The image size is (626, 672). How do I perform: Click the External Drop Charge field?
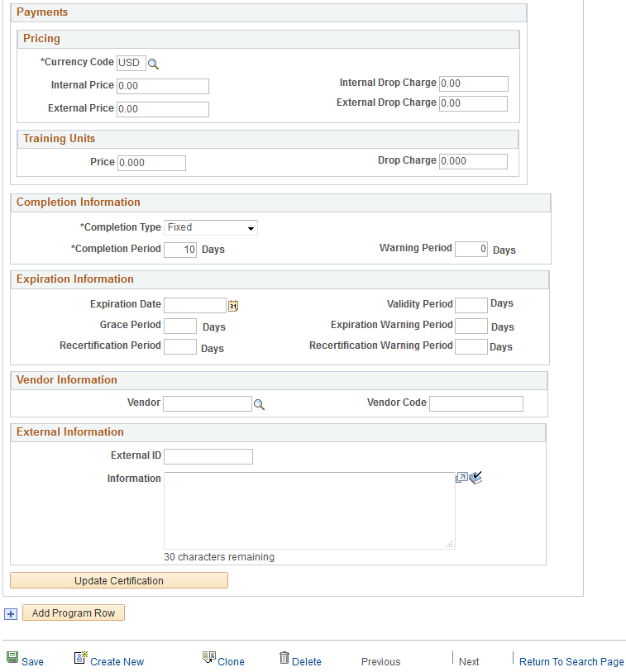(473, 103)
